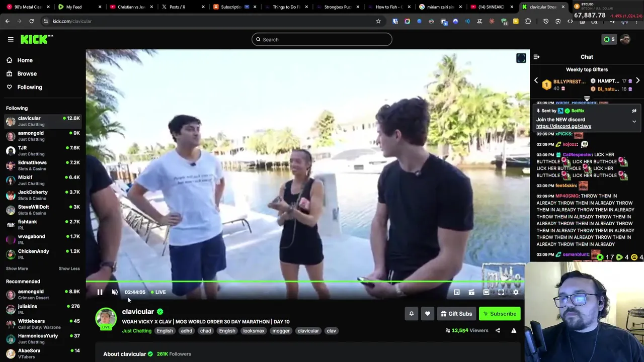Toggle theater mode in player controls

(x=486, y=292)
